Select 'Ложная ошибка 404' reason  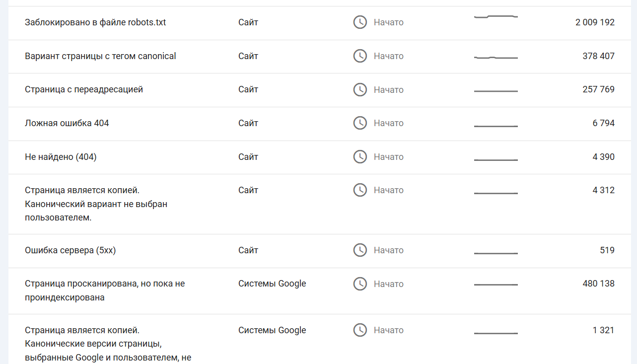click(67, 123)
